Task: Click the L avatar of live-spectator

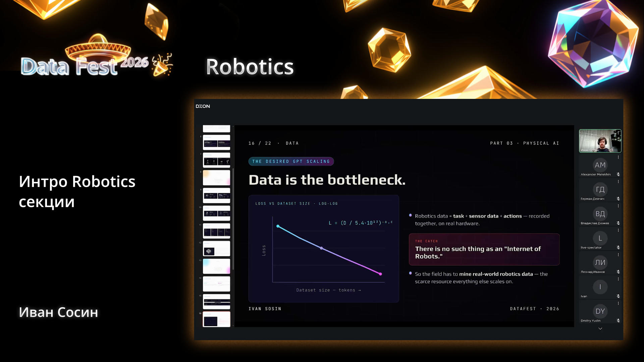Action: click(x=600, y=238)
